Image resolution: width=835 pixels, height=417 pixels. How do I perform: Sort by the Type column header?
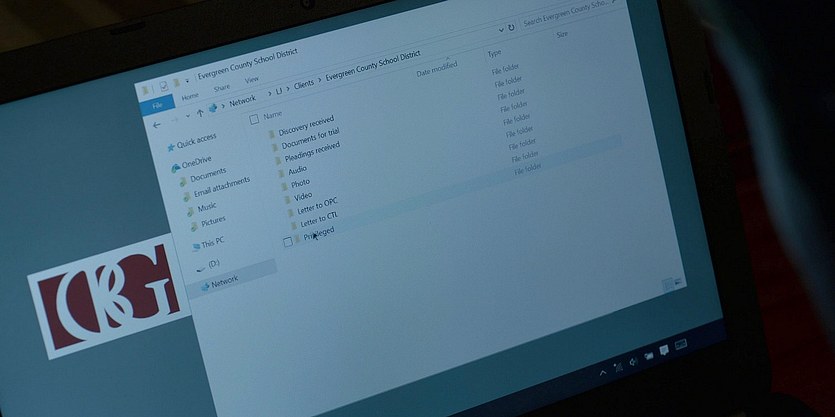tap(495, 53)
